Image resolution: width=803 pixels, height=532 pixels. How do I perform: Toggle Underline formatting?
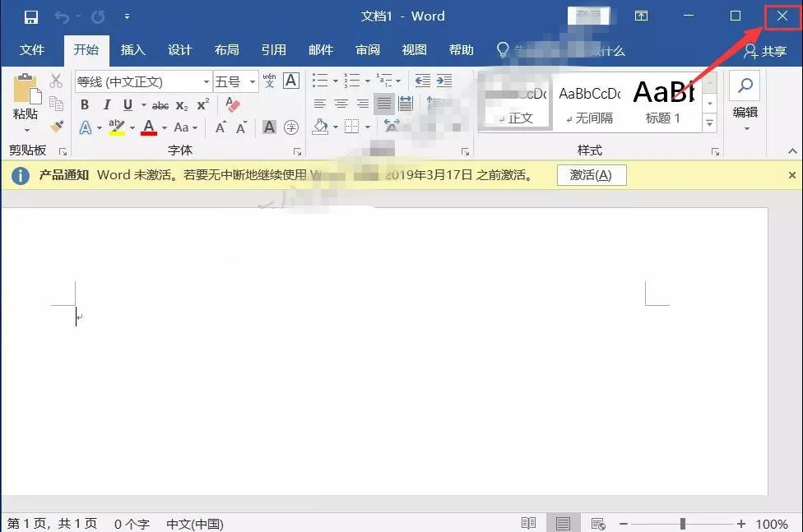click(x=128, y=105)
